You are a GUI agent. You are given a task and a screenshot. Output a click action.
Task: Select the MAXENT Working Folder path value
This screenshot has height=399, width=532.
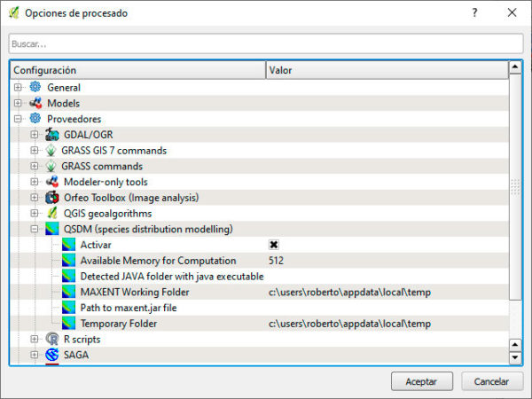coord(349,292)
